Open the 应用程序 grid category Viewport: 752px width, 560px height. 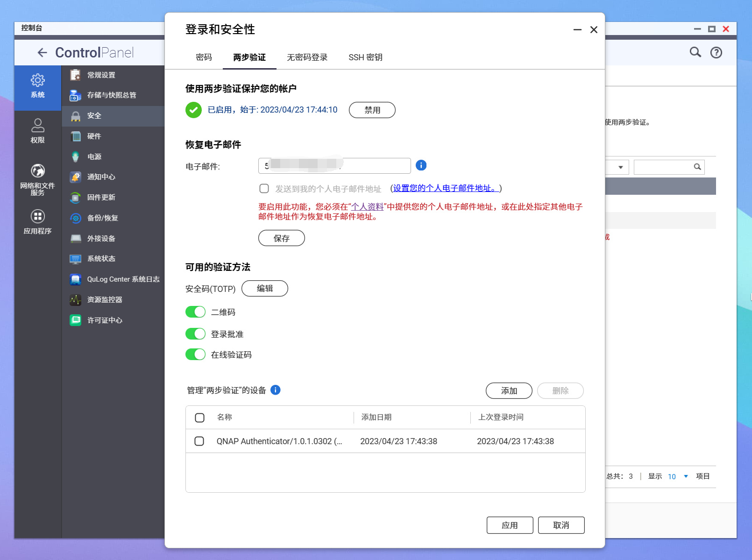pos(38,221)
